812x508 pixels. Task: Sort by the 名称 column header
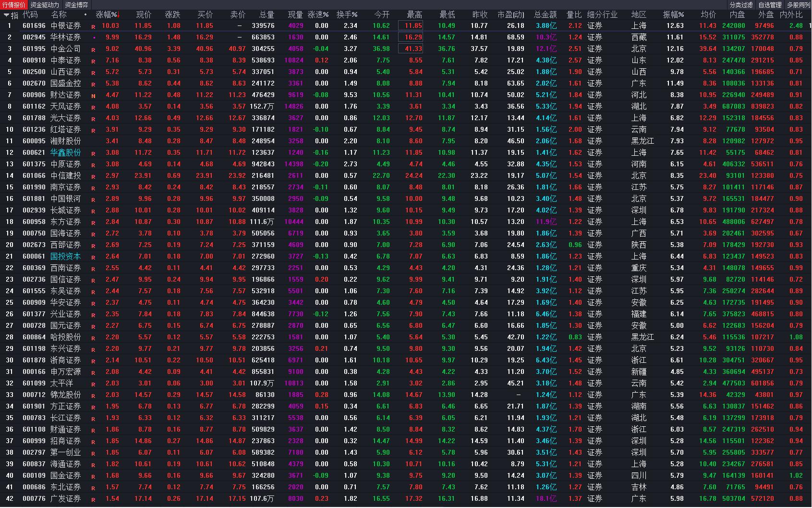coord(59,15)
